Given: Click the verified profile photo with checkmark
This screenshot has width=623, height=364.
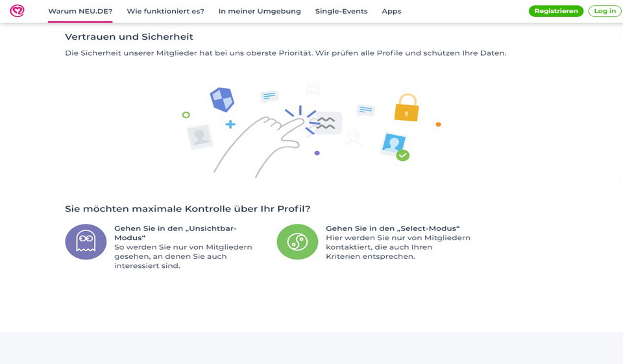Looking at the screenshot, I should click(395, 147).
